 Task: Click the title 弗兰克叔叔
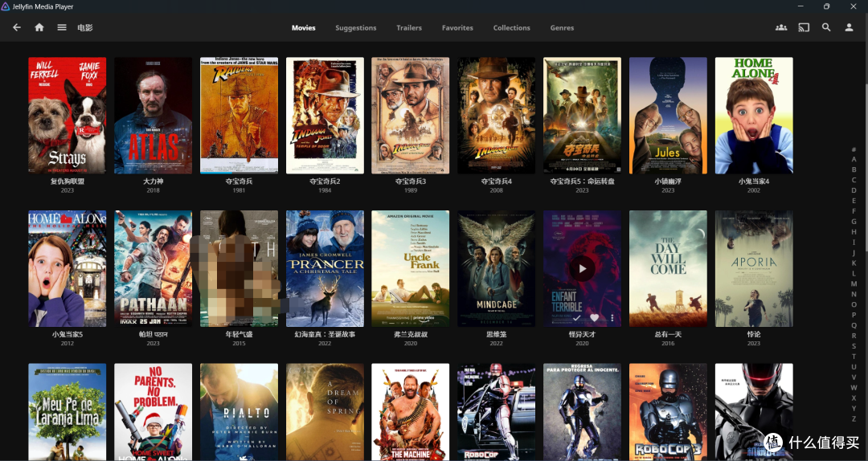(410, 334)
